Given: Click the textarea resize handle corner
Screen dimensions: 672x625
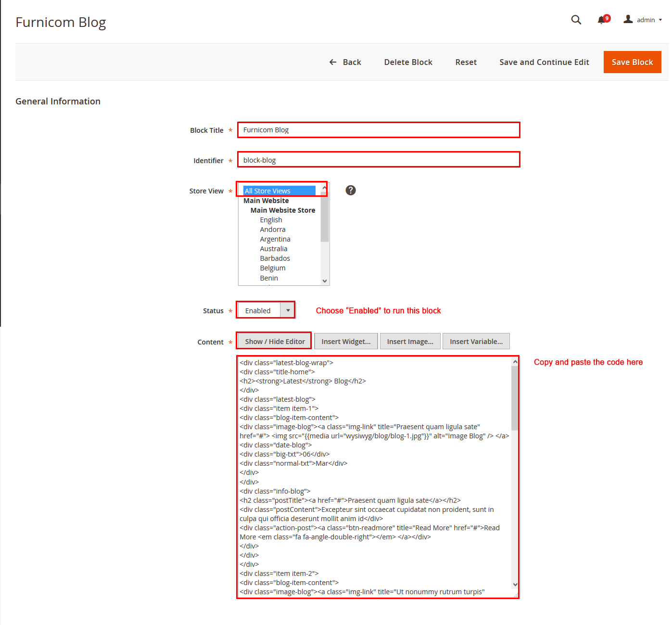Looking at the screenshot, I should click(x=516, y=595).
